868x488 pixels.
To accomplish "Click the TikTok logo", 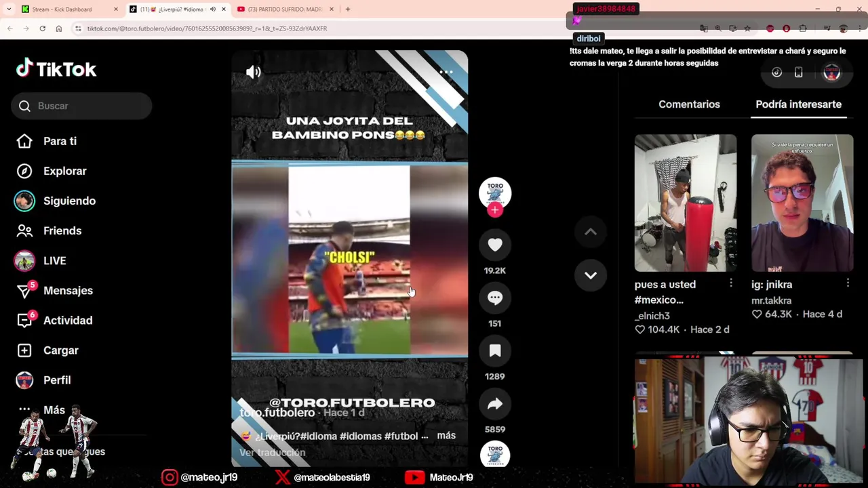I will pos(56,69).
